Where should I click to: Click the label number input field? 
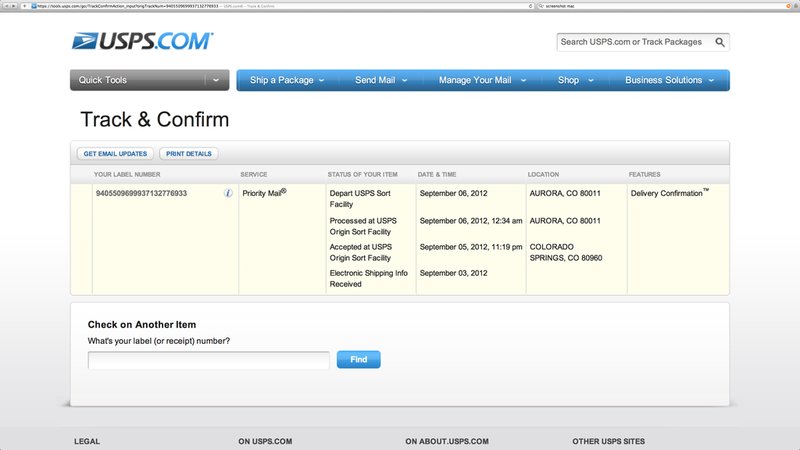click(x=209, y=360)
